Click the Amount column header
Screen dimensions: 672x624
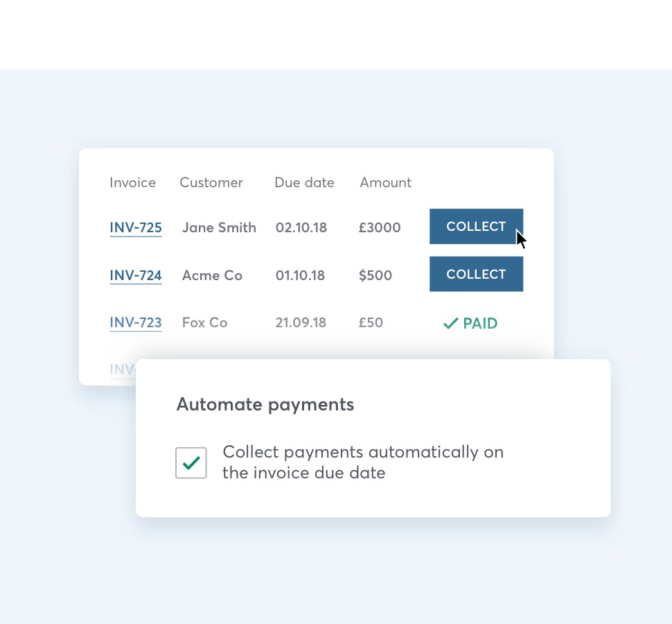pyautogui.click(x=385, y=182)
